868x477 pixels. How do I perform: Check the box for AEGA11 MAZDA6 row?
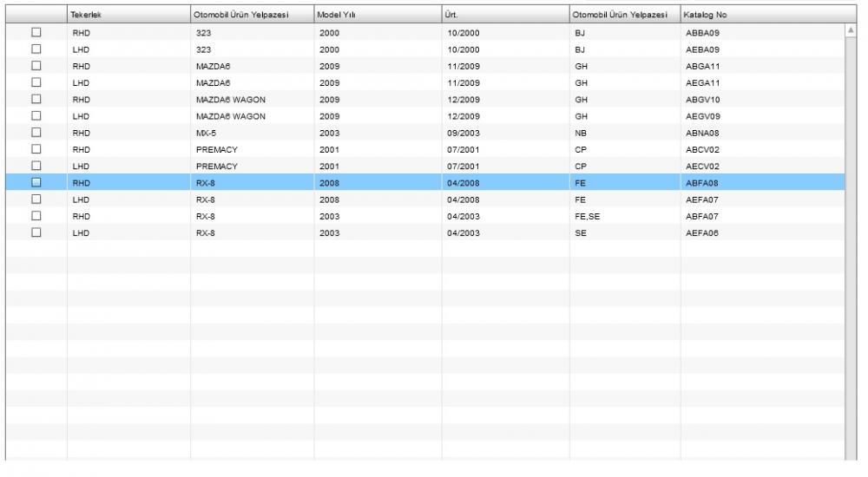[36, 82]
